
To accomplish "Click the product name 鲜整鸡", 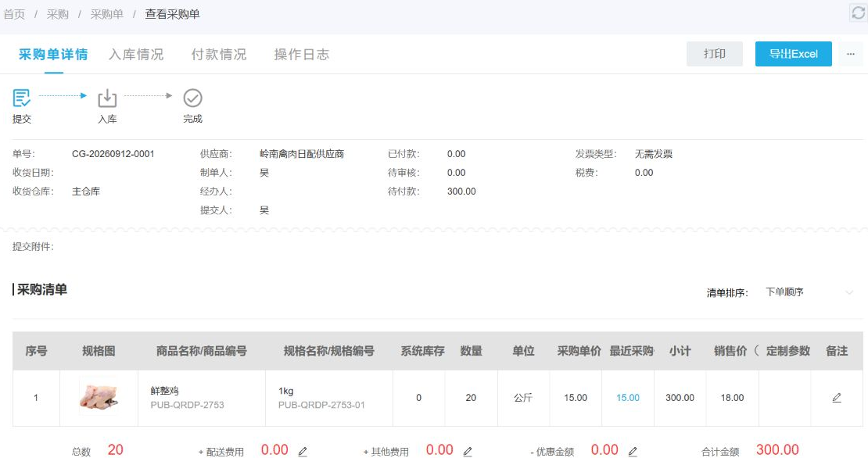I will tap(164, 391).
